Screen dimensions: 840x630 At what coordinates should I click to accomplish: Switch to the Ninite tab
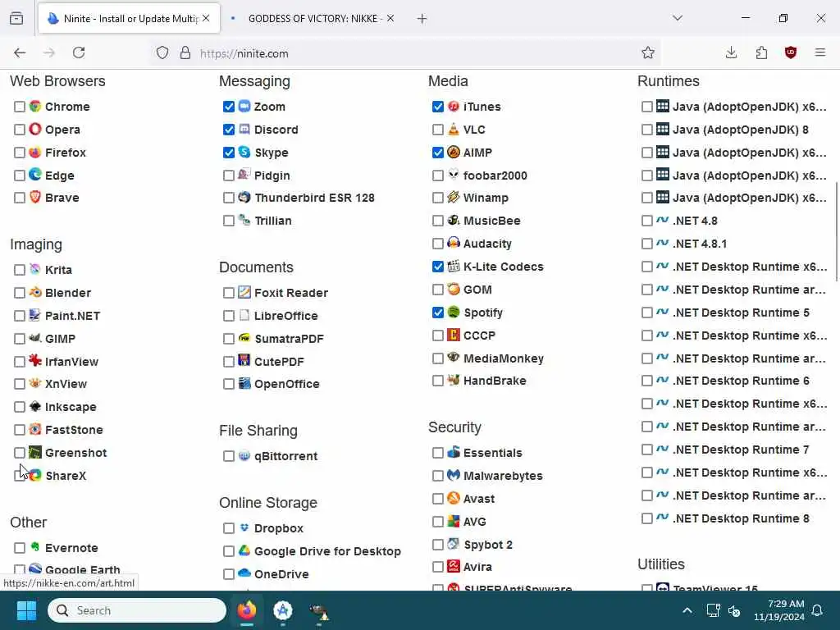pyautogui.click(x=129, y=18)
